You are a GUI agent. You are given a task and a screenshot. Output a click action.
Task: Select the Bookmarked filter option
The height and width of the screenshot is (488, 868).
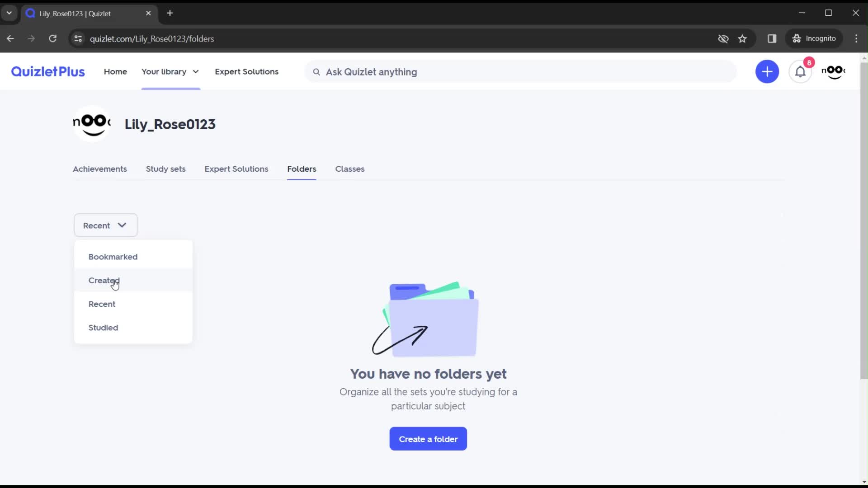[x=113, y=256]
